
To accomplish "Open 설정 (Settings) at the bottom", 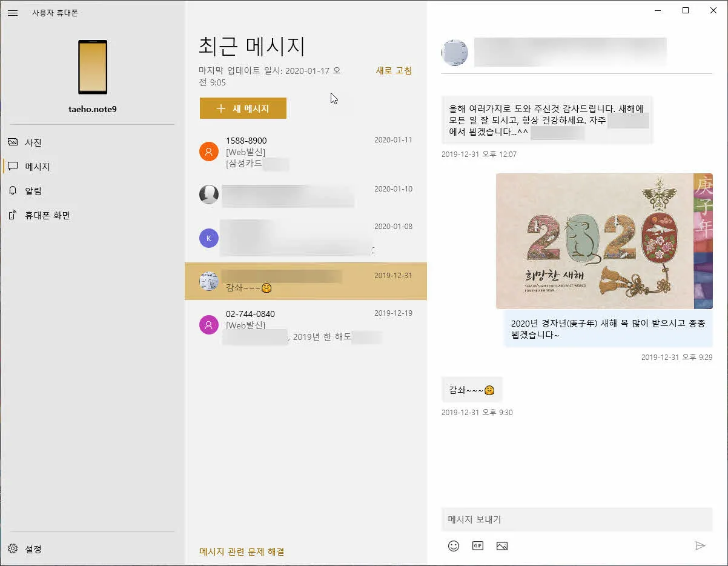I will click(x=30, y=549).
